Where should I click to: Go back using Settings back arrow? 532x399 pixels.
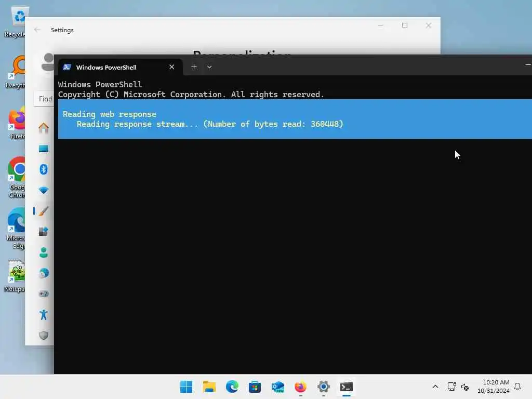(37, 30)
